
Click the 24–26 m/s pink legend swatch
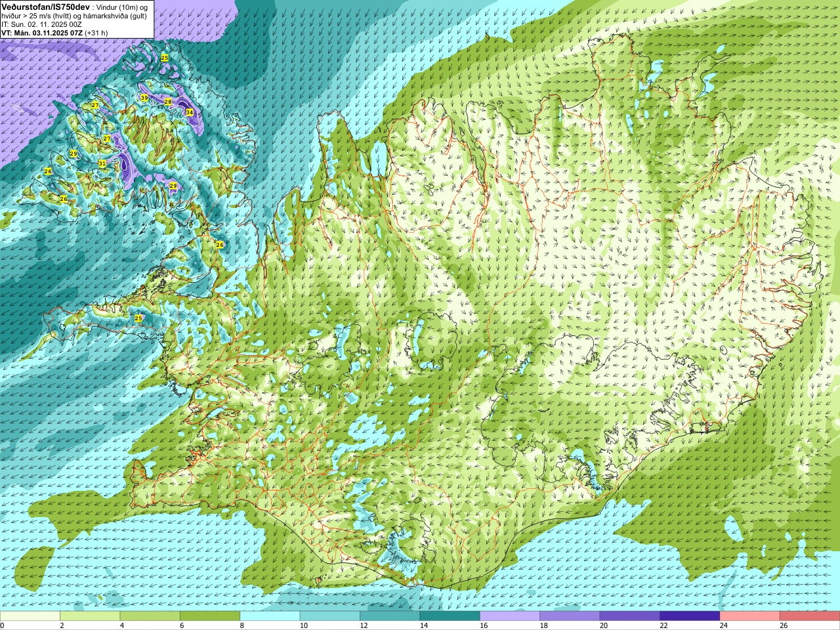(750, 616)
